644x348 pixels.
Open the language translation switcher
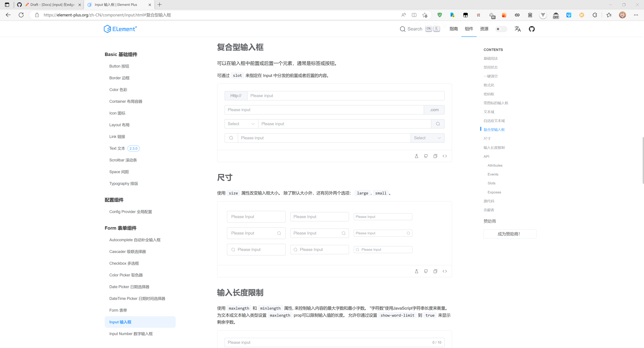pos(518,29)
